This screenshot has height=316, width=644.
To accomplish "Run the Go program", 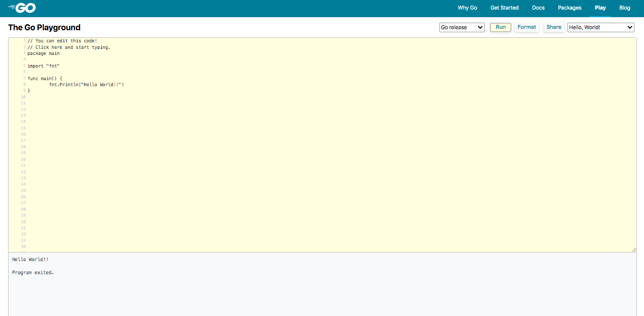I will 500,27.
